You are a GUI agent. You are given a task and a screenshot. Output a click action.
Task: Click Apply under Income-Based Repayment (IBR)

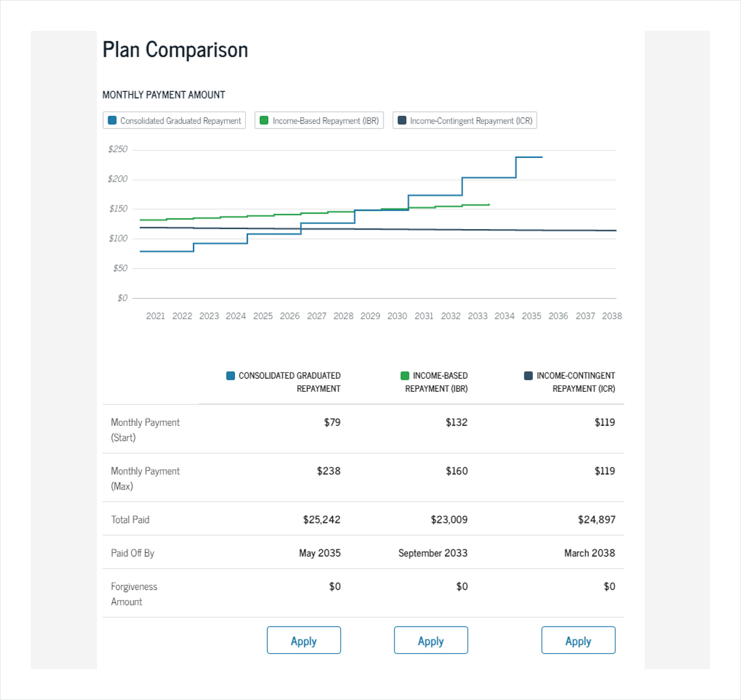[x=430, y=640]
